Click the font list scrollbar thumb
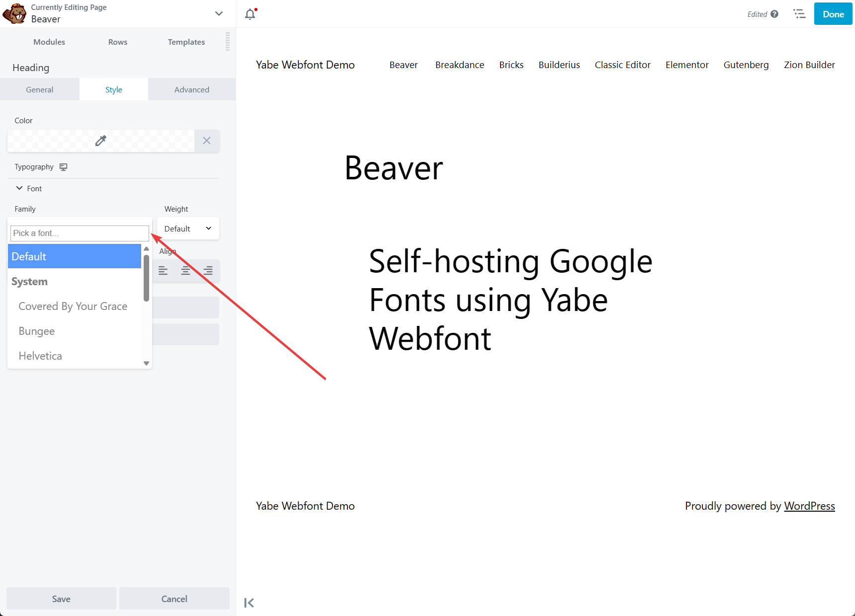The image size is (855, 616). (146, 278)
